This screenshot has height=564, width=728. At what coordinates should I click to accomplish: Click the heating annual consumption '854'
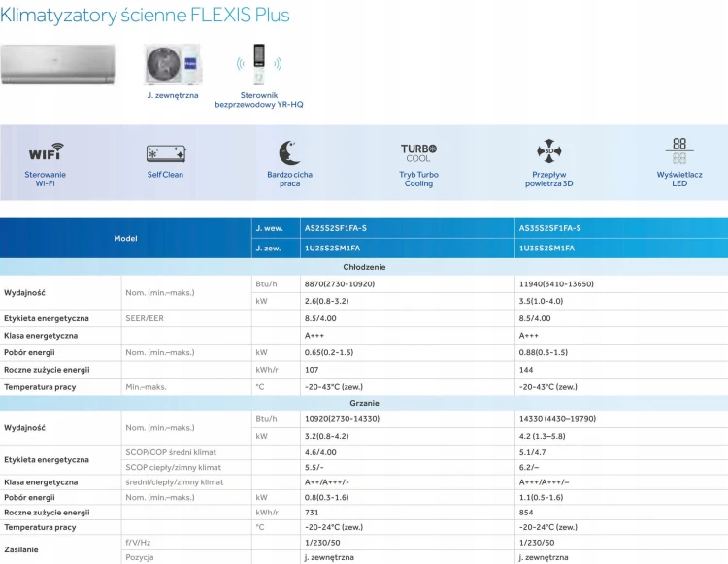tap(526, 513)
